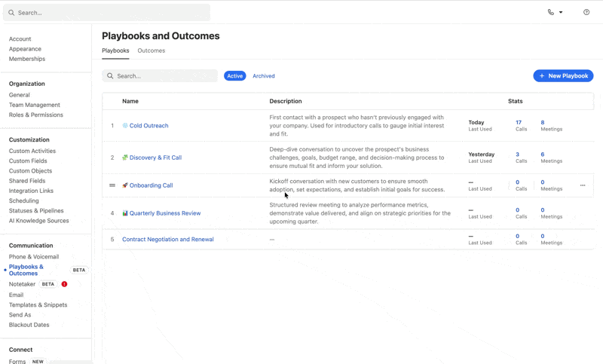Screen dimensions: 603x364
Task: Click the snowflake icon beside Cold Outreach
Action: point(125,125)
